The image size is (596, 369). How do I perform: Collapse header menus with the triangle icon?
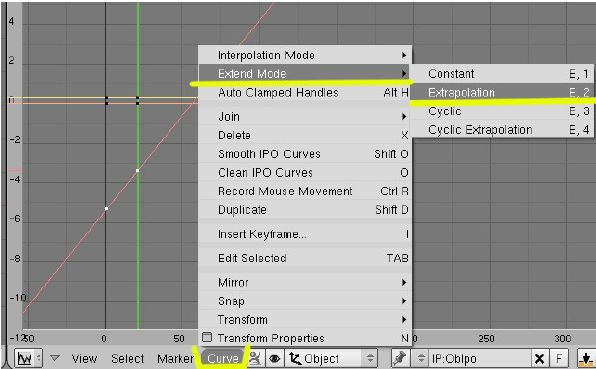pyautogui.click(x=55, y=358)
